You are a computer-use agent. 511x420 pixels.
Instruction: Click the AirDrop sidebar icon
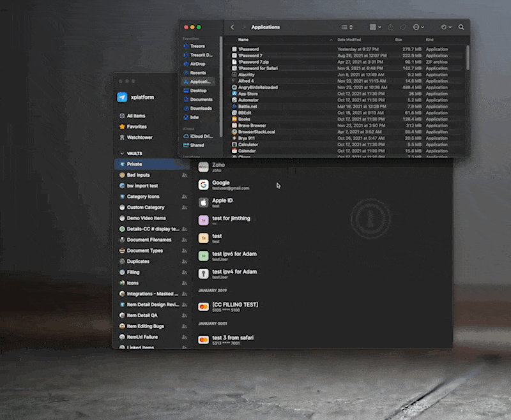pos(186,64)
